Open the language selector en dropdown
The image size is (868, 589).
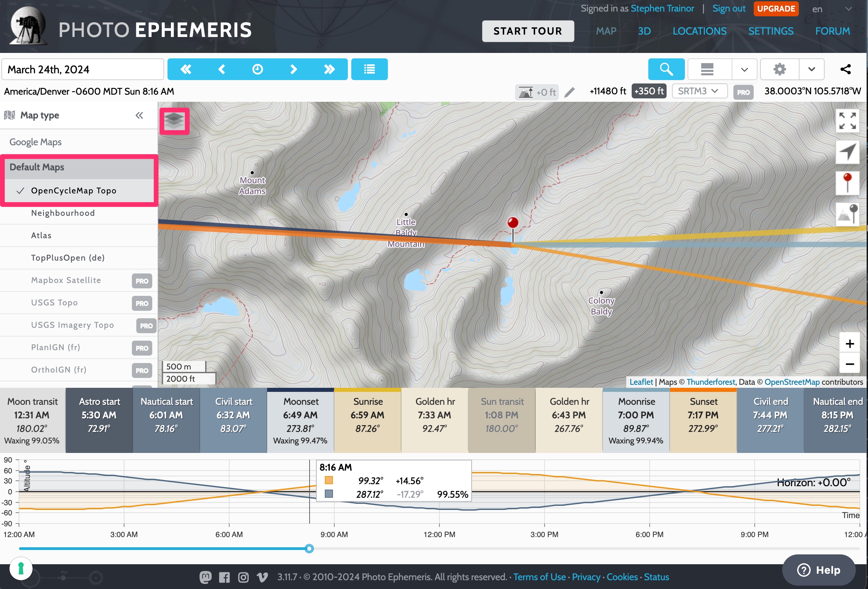coord(832,9)
